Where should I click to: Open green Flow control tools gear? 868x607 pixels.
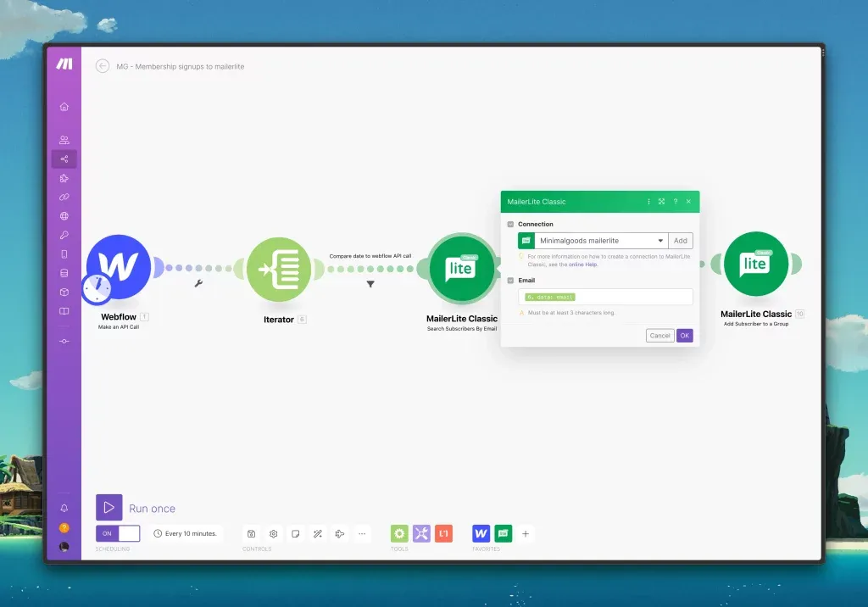(x=399, y=533)
